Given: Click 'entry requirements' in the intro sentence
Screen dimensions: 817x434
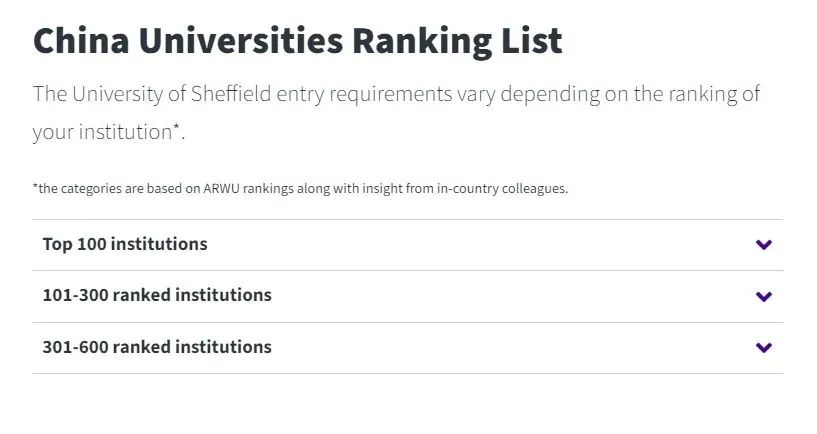Looking at the screenshot, I should (364, 94).
